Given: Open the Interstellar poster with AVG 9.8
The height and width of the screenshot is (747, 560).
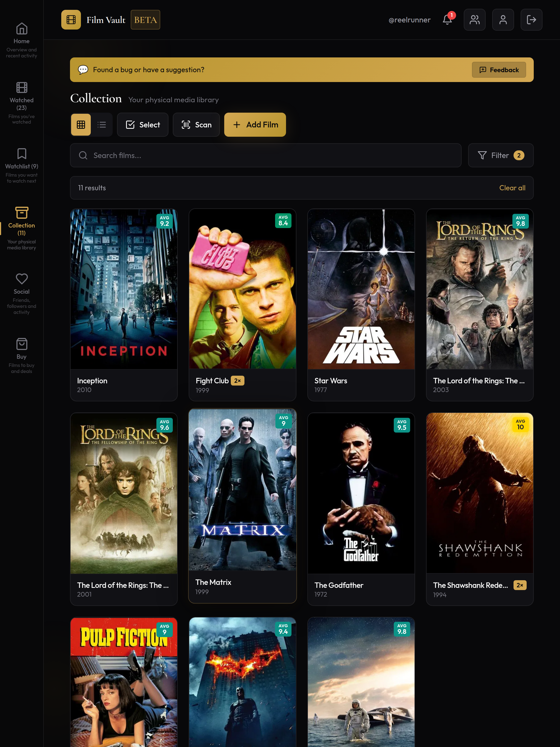Looking at the screenshot, I should (x=361, y=682).
